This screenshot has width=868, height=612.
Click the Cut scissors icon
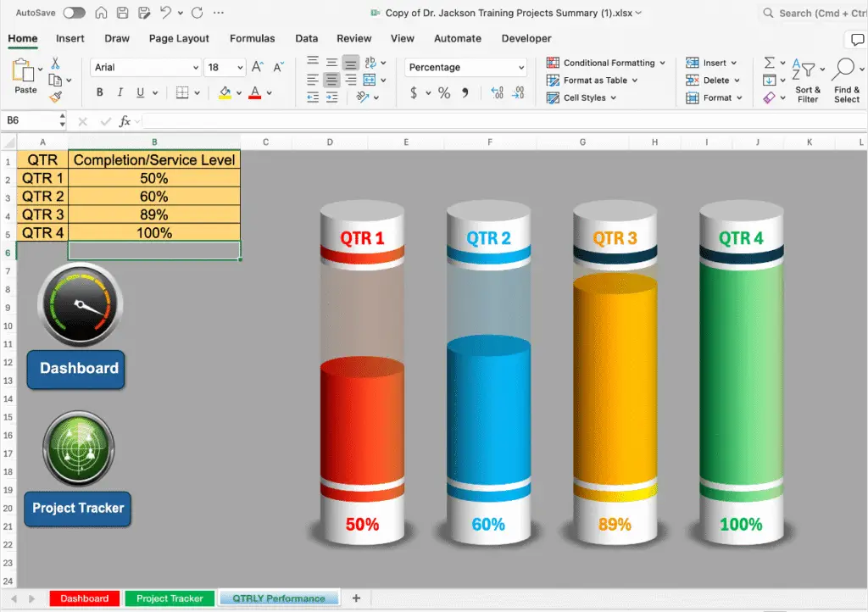pyautogui.click(x=55, y=64)
